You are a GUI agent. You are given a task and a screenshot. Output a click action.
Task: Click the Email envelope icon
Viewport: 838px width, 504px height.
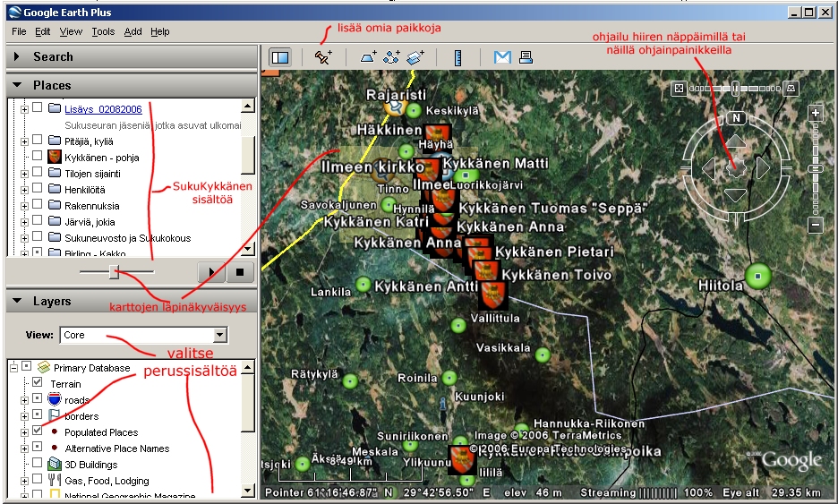point(502,57)
